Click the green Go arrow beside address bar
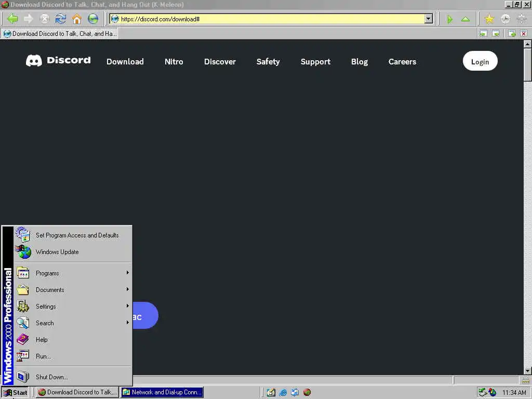The width and height of the screenshot is (532, 399). point(450,19)
